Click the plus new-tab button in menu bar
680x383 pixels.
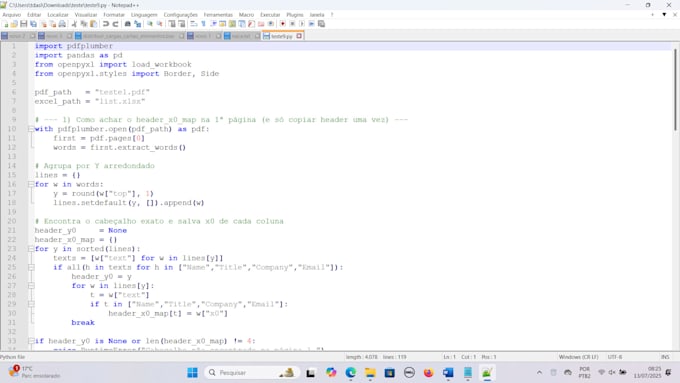tap(652, 15)
